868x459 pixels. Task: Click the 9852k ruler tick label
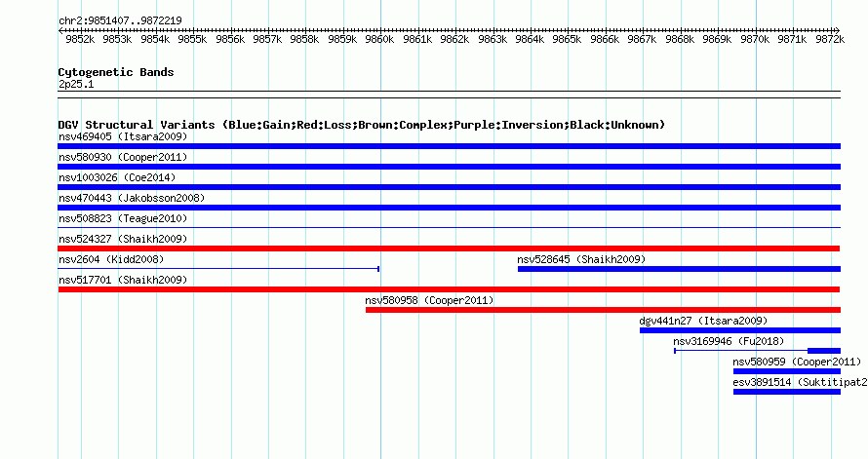[80, 39]
